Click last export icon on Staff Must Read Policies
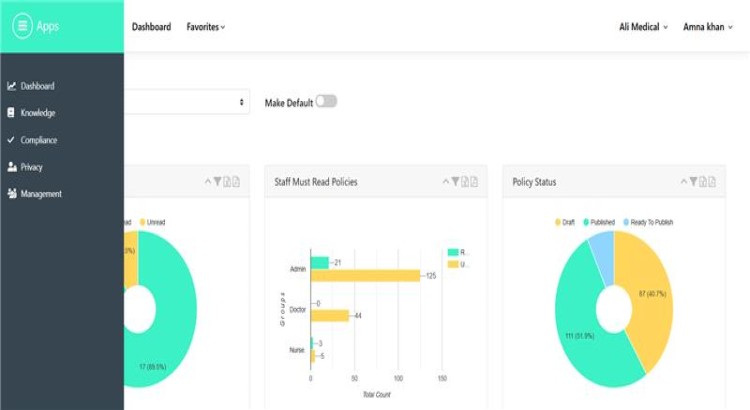This screenshot has width=750, height=410. [474, 182]
